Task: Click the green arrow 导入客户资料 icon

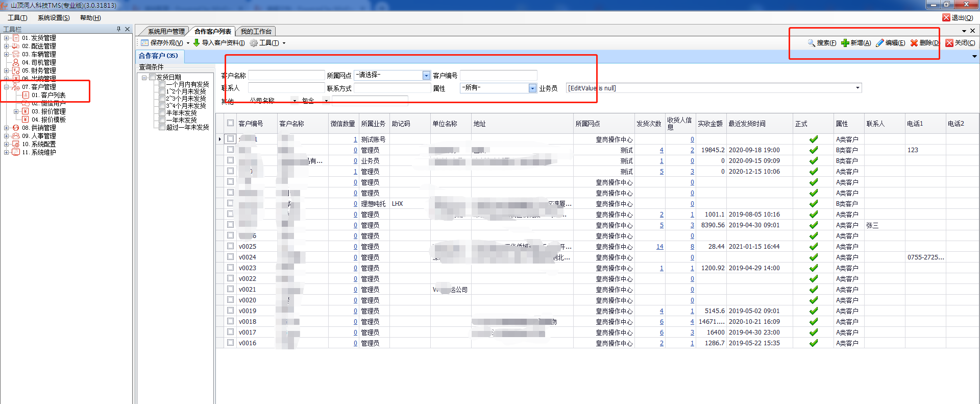Action: click(x=197, y=43)
